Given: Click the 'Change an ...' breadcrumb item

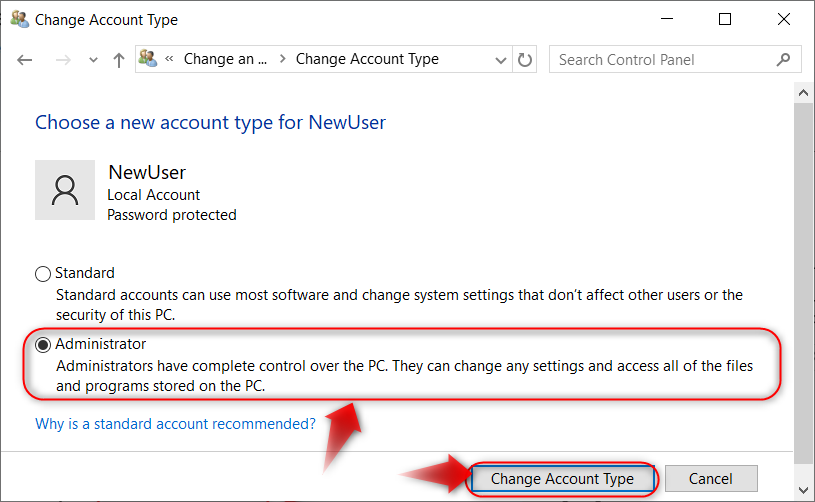Looking at the screenshot, I should [x=225, y=59].
